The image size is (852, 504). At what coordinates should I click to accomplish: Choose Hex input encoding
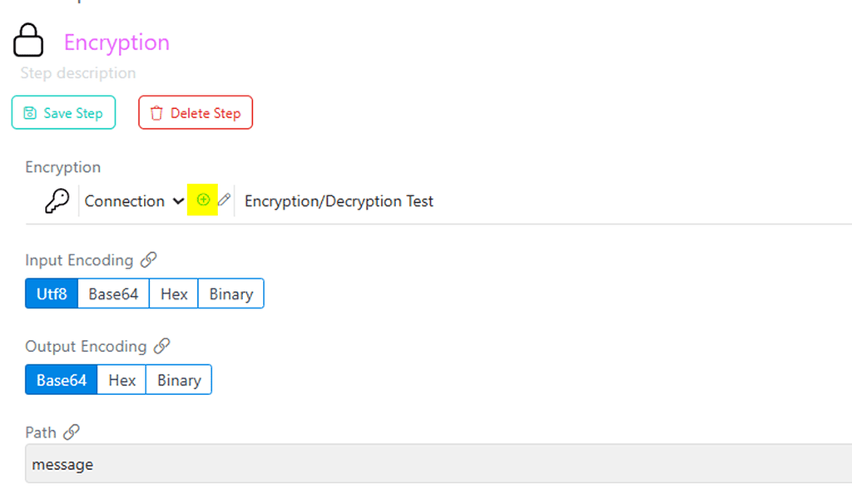174,294
